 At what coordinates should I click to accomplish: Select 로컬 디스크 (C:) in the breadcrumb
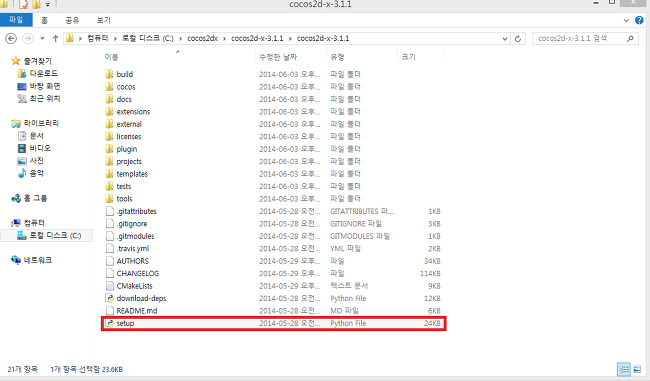[x=148, y=38]
